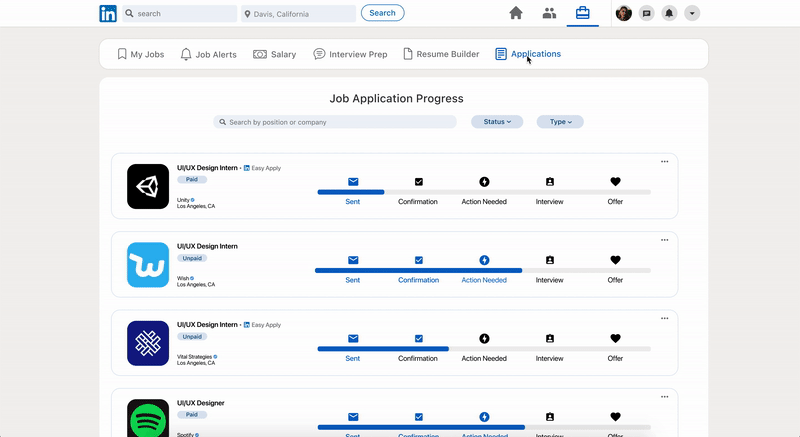Click the Paid tag on Unity listing
This screenshot has height=437, width=800.
[x=192, y=179]
